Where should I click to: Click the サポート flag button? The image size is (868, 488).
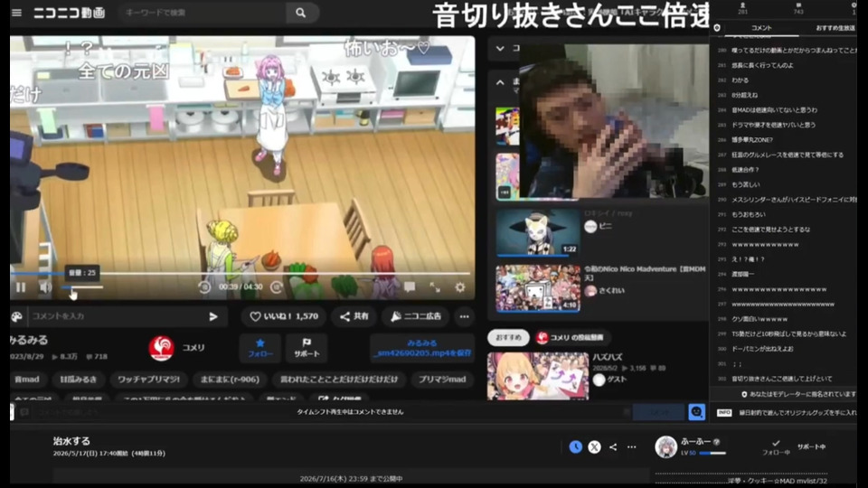pos(307,348)
